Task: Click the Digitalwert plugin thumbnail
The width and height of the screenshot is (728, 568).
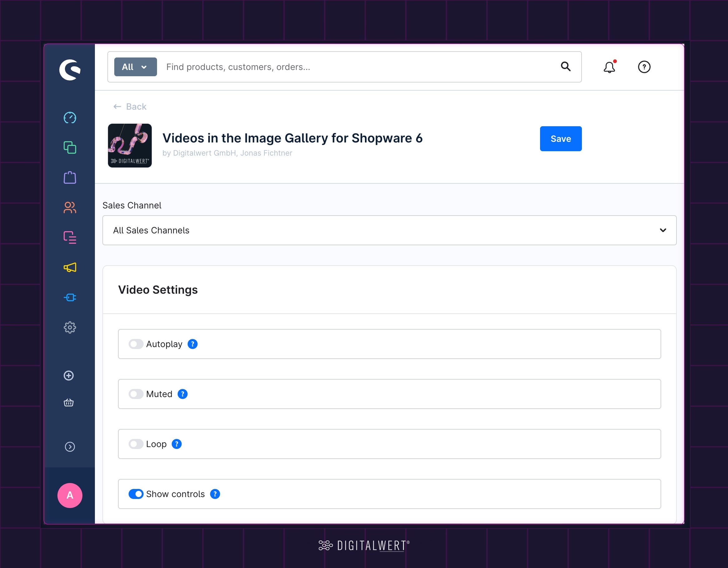Action: pos(130,145)
